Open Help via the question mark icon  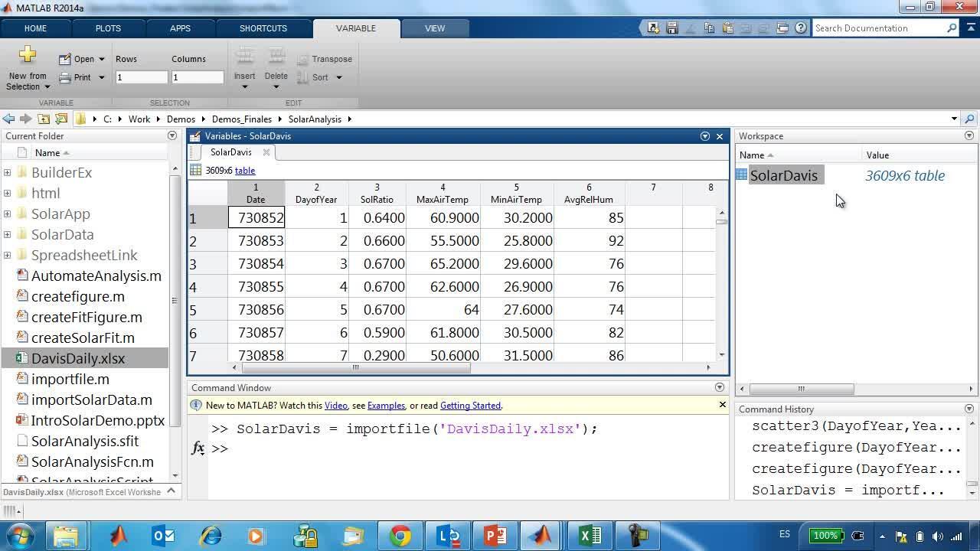coord(801,28)
